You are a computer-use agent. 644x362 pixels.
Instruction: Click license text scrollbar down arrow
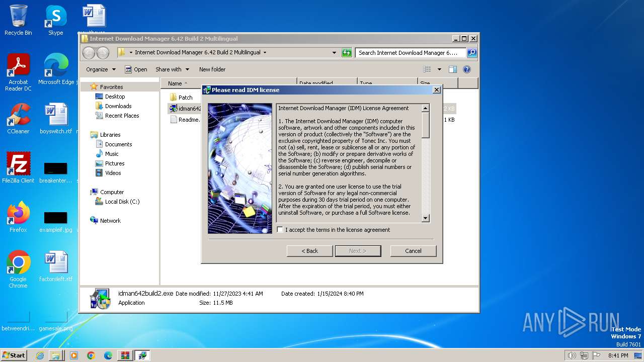coord(425,218)
